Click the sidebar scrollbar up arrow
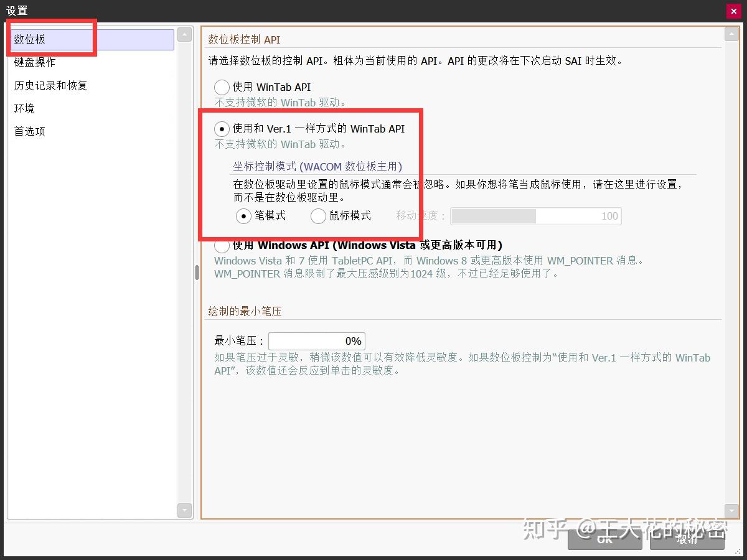Screen dimensions: 747x560 (184, 34)
